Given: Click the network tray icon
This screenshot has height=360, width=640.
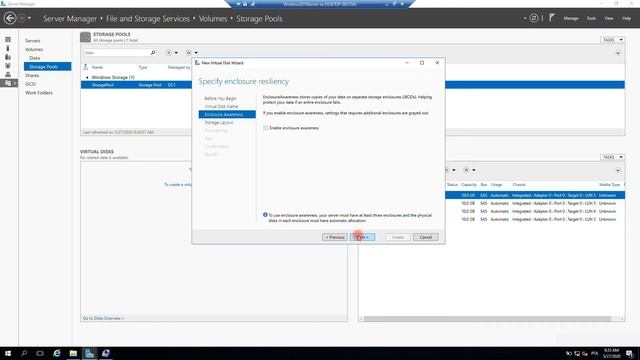Looking at the screenshot, I should tap(577, 353).
